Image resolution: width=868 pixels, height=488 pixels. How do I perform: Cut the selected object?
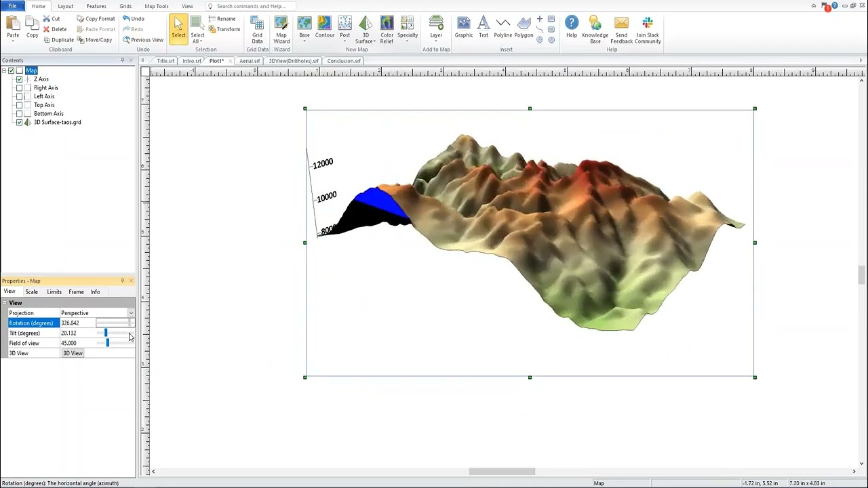click(52, 19)
